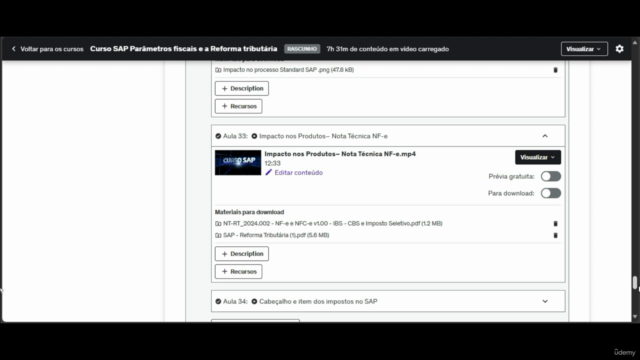Add a Description to Aula 33
This screenshot has width=640, height=360.
pos(242,254)
